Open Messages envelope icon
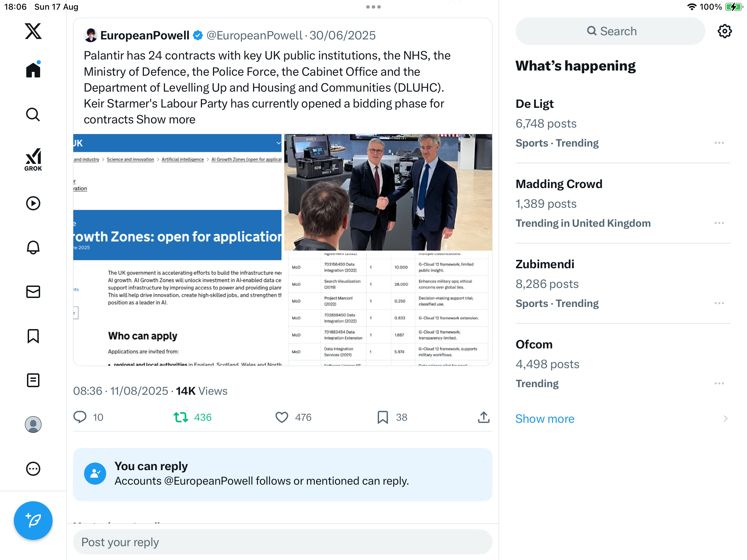This screenshot has height=560, width=747. coord(33,292)
